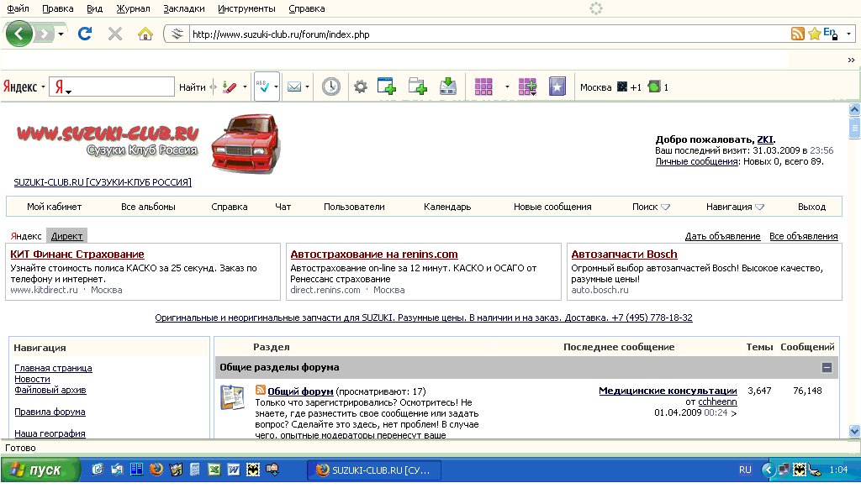Open Yandex highlighter marker tool
The image size is (861, 504).
(230, 87)
